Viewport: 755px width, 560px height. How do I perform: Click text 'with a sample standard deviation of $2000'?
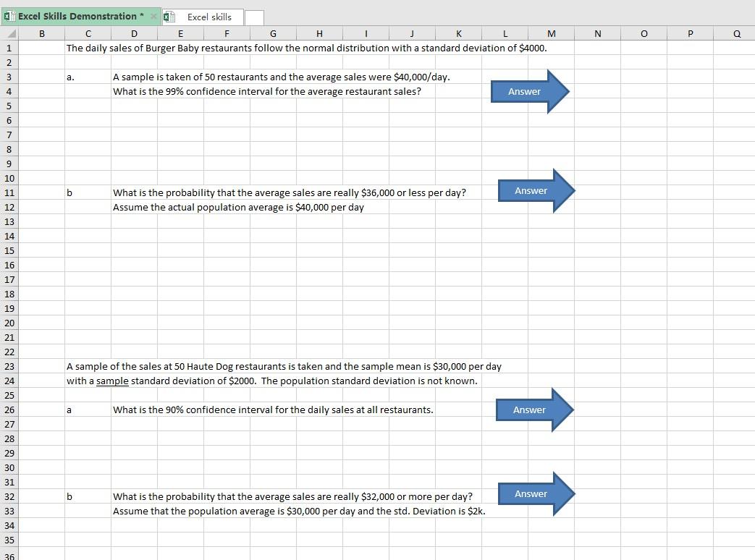pyautogui.click(x=161, y=381)
